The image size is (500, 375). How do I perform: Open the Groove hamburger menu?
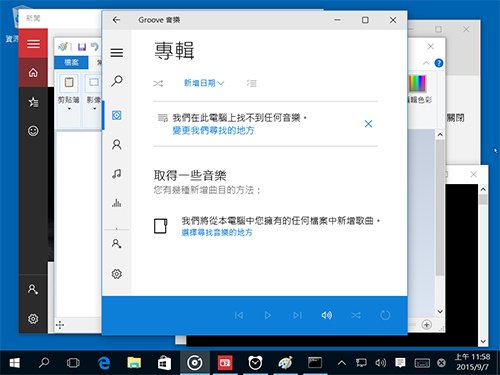(x=117, y=53)
